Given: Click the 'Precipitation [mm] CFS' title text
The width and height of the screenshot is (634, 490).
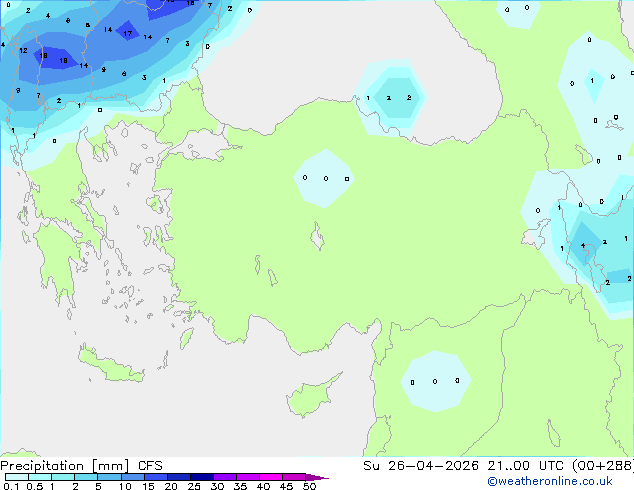Looking at the screenshot, I should click(81, 466).
